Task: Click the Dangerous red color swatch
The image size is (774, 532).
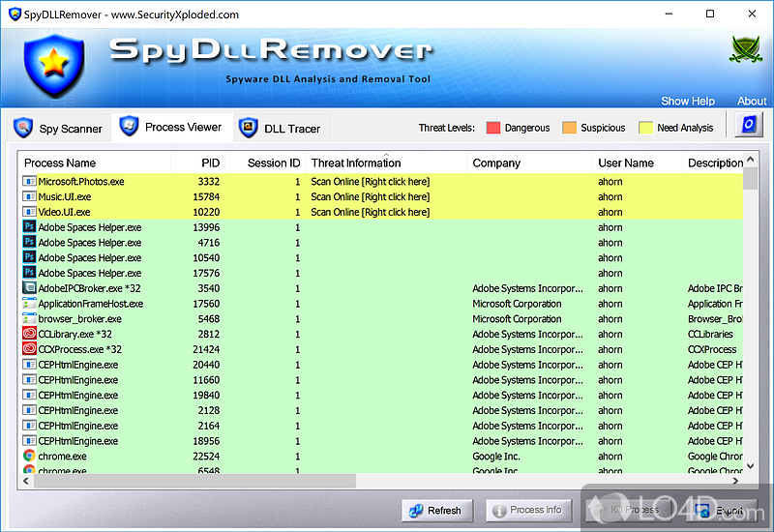Action: tap(493, 128)
